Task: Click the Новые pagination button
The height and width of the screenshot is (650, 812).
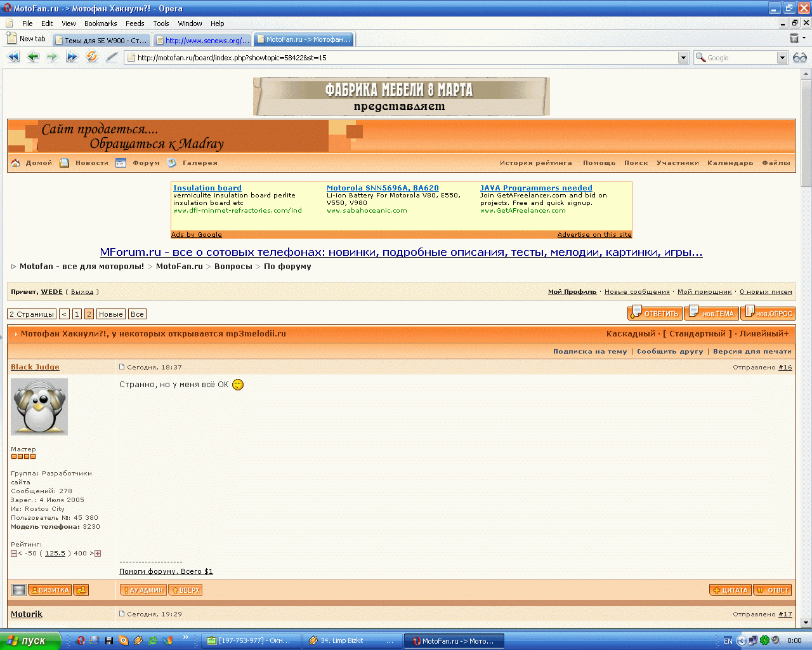Action: click(x=111, y=314)
